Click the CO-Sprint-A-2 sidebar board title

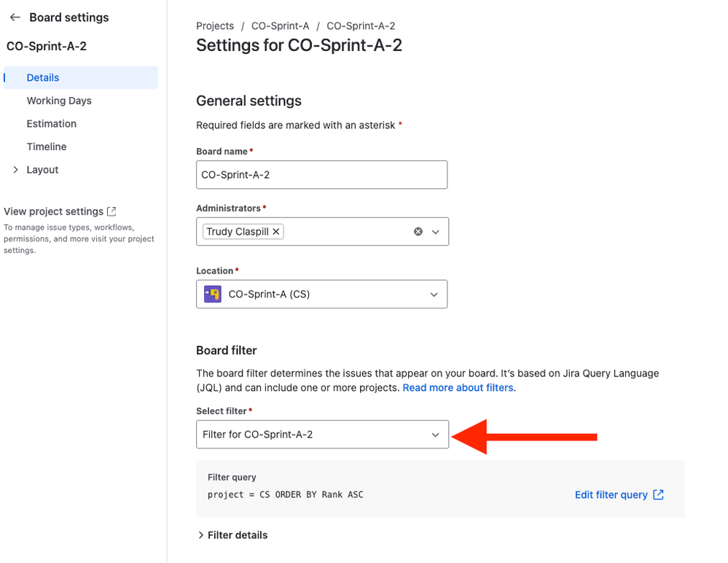click(x=47, y=46)
